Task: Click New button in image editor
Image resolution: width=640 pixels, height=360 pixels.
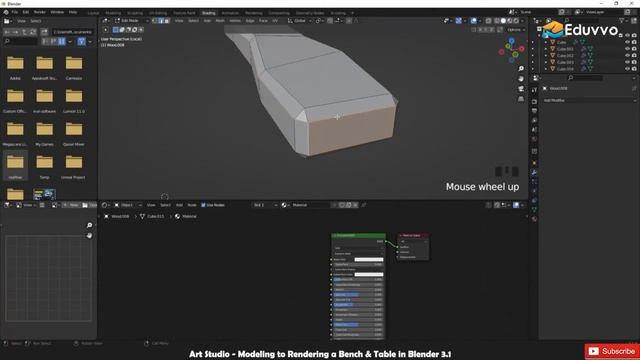Action: pyautogui.click(x=71, y=205)
